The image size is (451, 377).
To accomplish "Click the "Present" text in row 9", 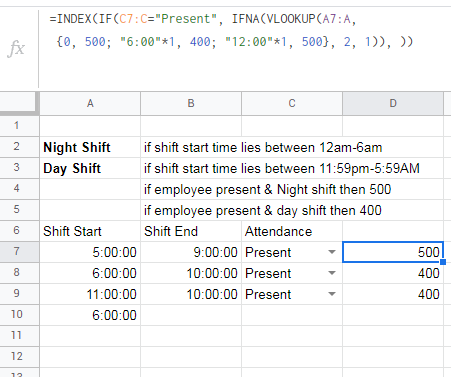I will (268, 294).
